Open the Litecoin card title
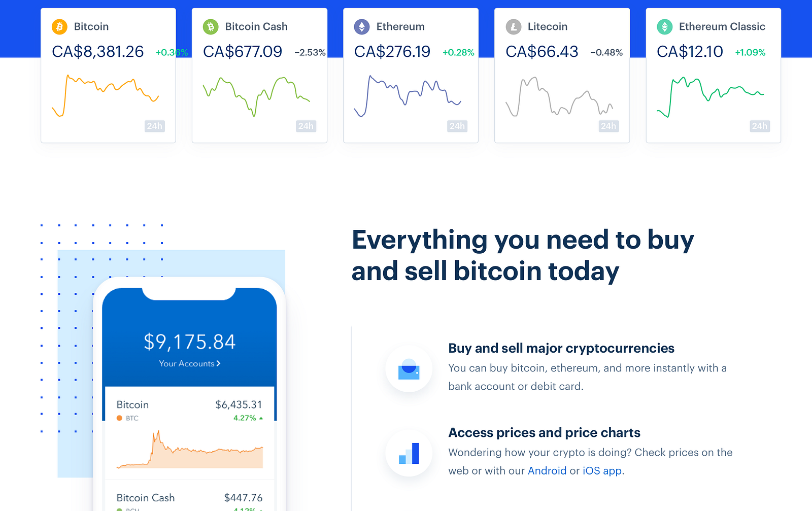The image size is (812, 511). click(x=548, y=26)
